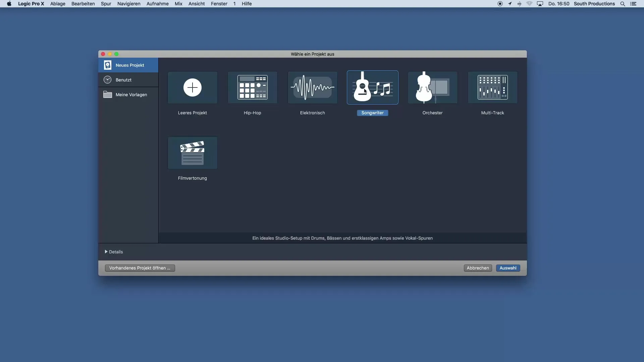This screenshot has height=362, width=644.
Task: Open the Logic Pro X menu
Action: click(31, 4)
